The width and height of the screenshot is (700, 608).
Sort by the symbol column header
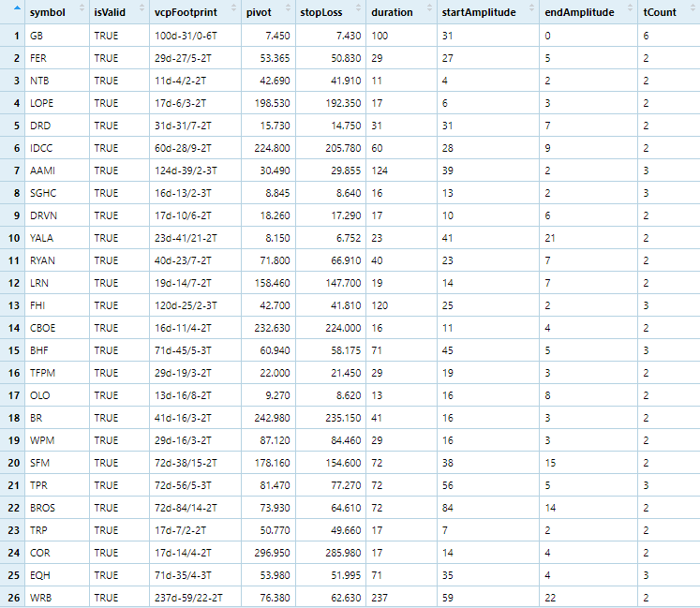pos(57,12)
